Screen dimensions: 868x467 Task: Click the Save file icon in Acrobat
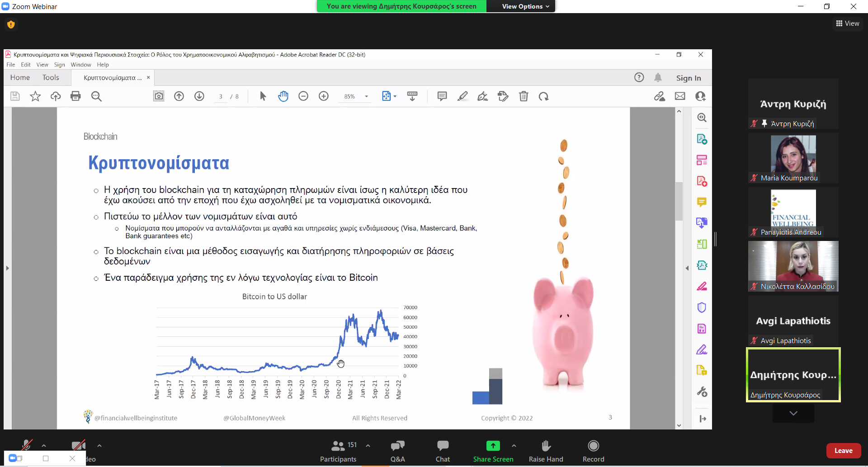[15, 96]
